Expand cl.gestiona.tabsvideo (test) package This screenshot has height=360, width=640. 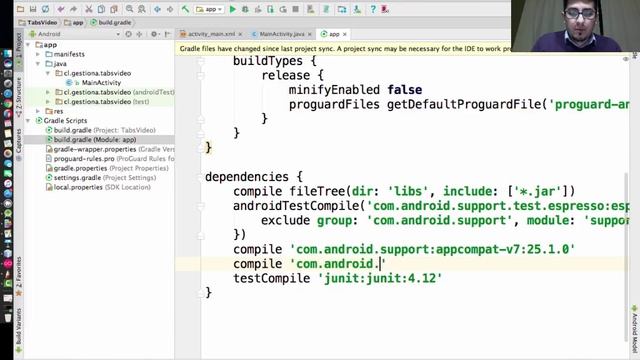[48, 102]
